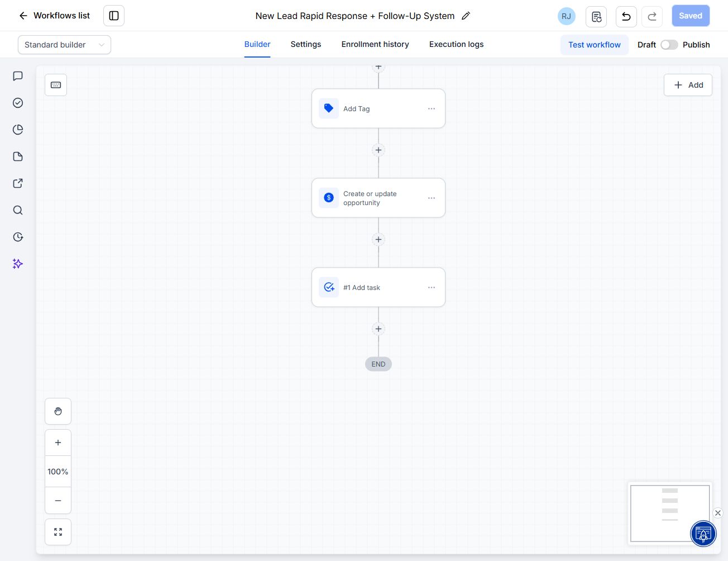Activate the hand pan tool

[58, 411]
